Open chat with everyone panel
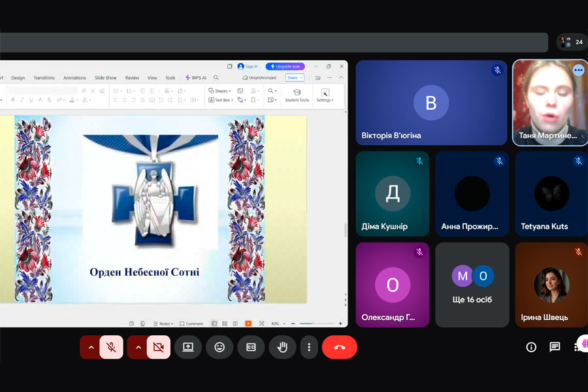Image resolution: width=588 pixels, height=392 pixels. (555, 347)
